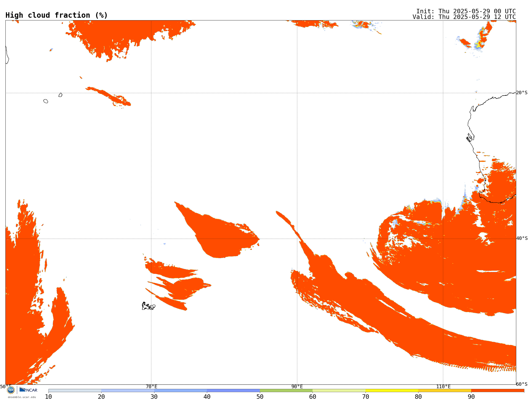The width and height of the screenshot is (532, 400).
Task: Click the 70–80 bright yellow colorbar segment
Action: tap(392, 391)
